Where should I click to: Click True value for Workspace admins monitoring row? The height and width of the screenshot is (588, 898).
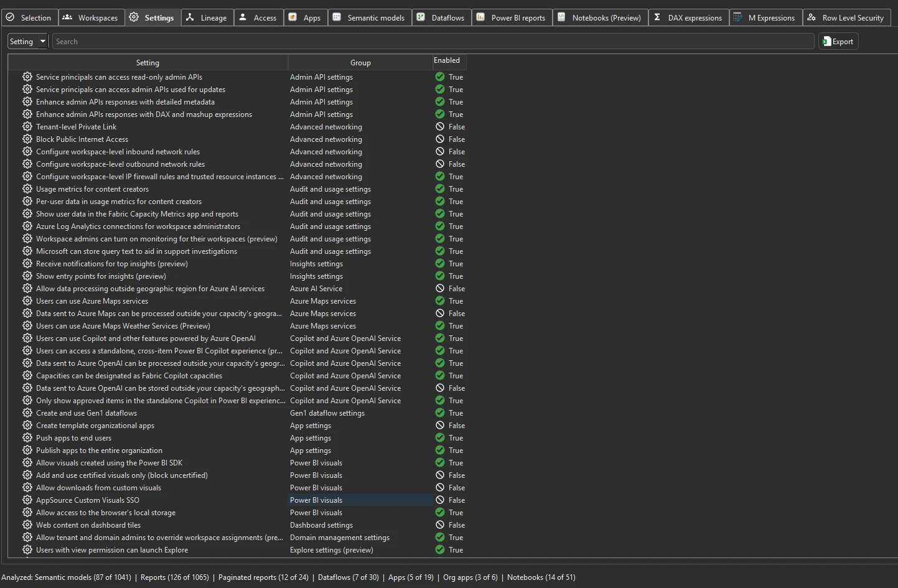[456, 239]
